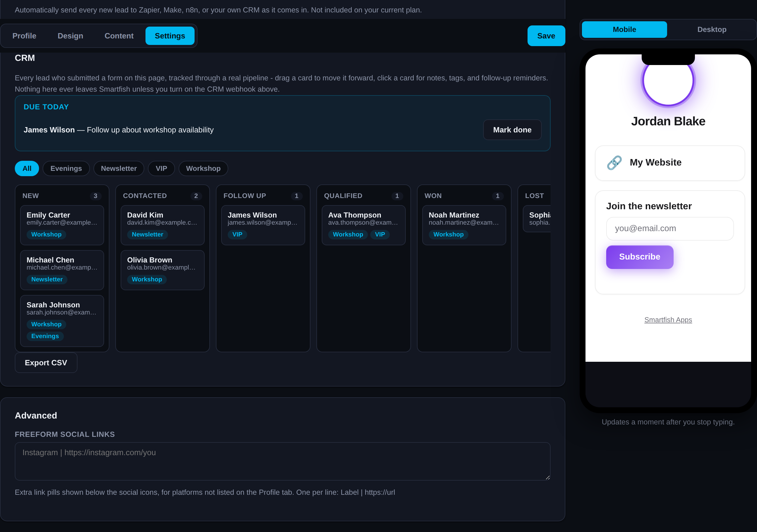757x532 pixels.
Task: Switch to the Content tab
Action: click(x=119, y=36)
